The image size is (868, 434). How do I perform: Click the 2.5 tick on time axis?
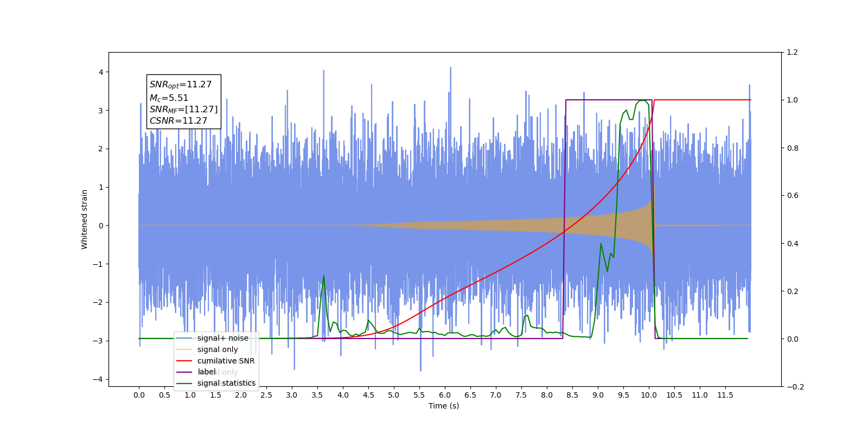(266, 395)
